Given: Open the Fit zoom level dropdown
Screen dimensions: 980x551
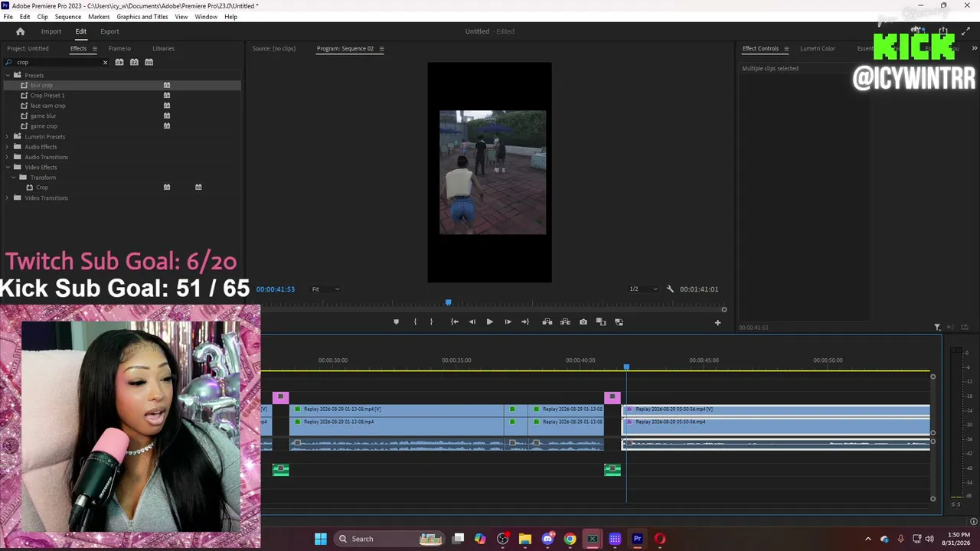Looking at the screenshot, I should (325, 289).
